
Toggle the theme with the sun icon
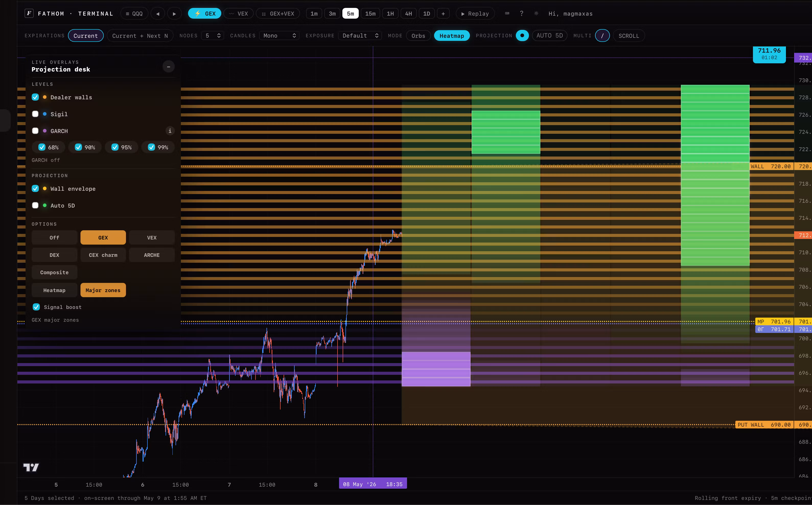[536, 13]
